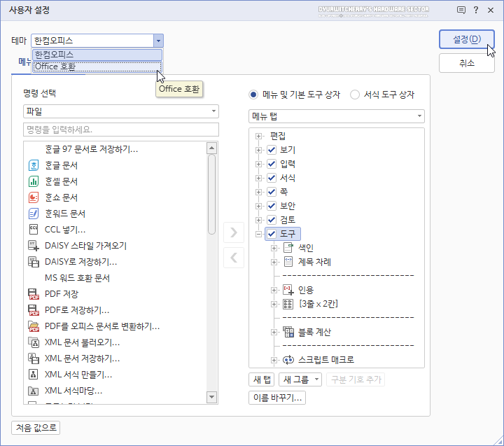
Task: Click the 한쇼 문서 red icon
Action: tap(34, 197)
